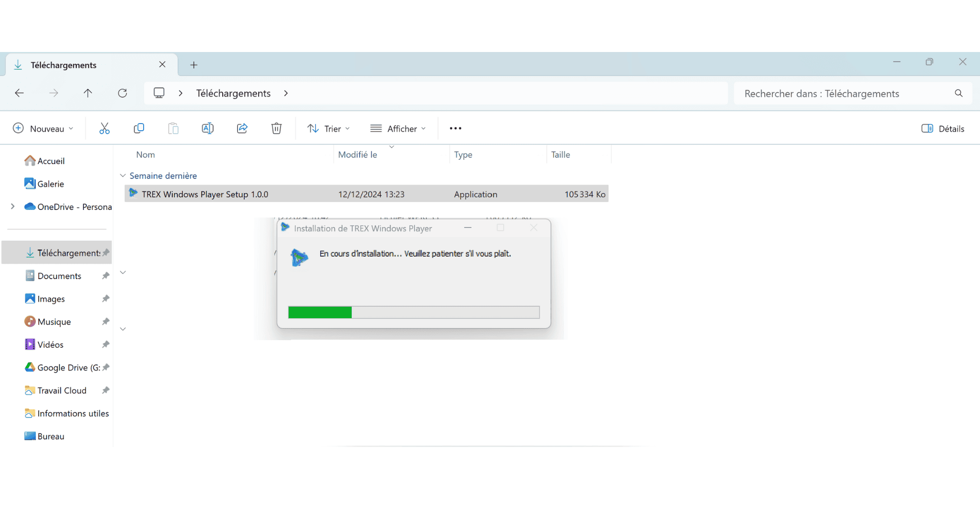Click the Delete trash icon
980x520 pixels.
pos(276,128)
